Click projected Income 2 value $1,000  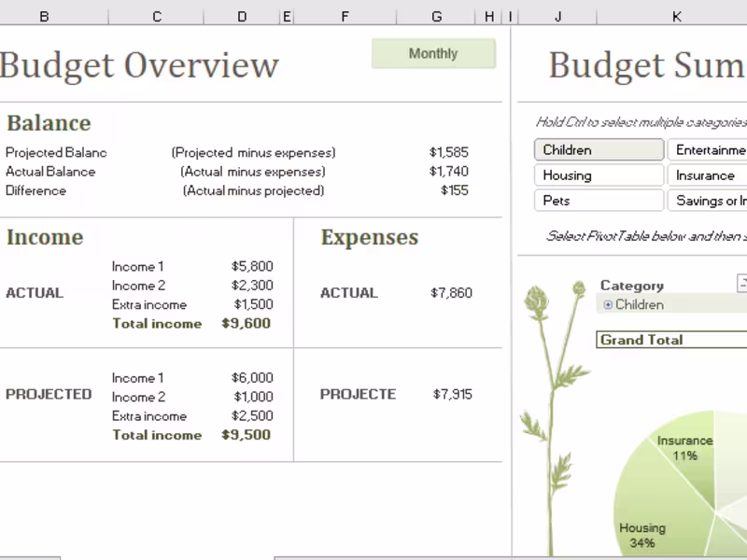point(253,396)
